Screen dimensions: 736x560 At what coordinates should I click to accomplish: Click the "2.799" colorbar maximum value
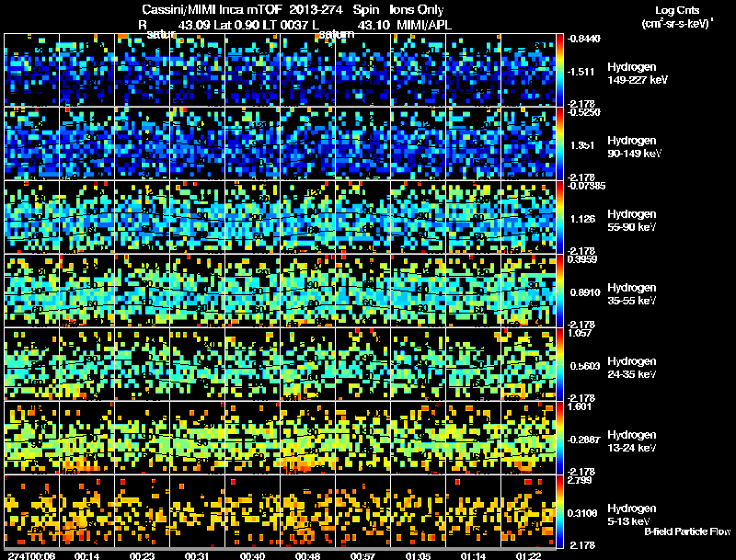point(580,480)
